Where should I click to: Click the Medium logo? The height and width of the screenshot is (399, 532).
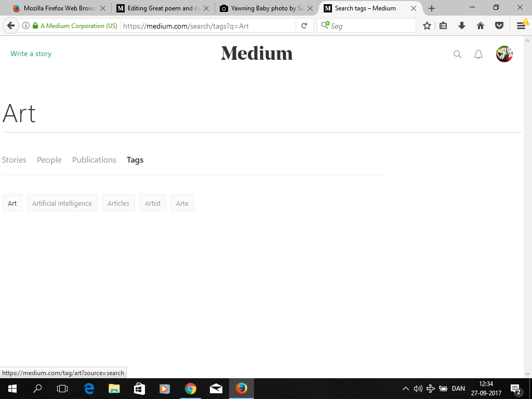click(257, 54)
